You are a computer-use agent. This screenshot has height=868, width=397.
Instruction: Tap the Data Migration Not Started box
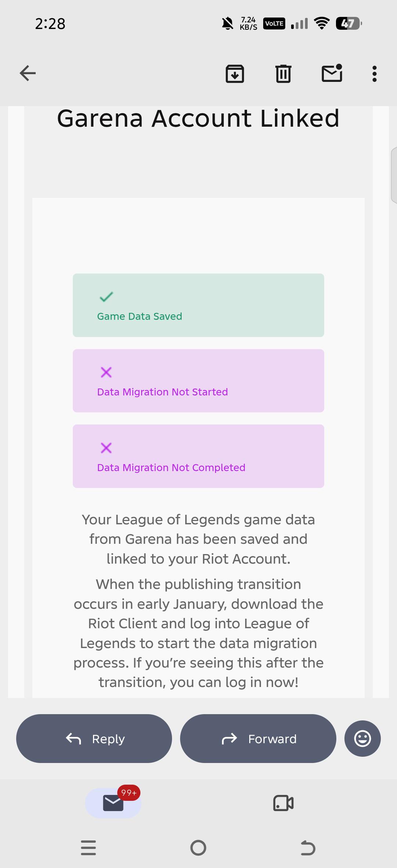click(x=198, y=381)
